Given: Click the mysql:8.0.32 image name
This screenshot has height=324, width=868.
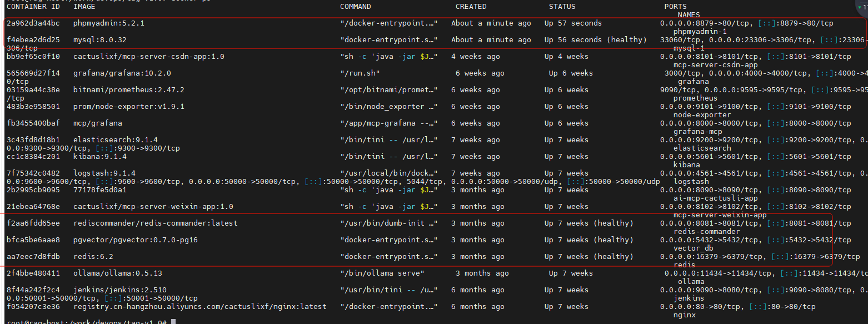Looking at the screenshot, I should point(99,40).
